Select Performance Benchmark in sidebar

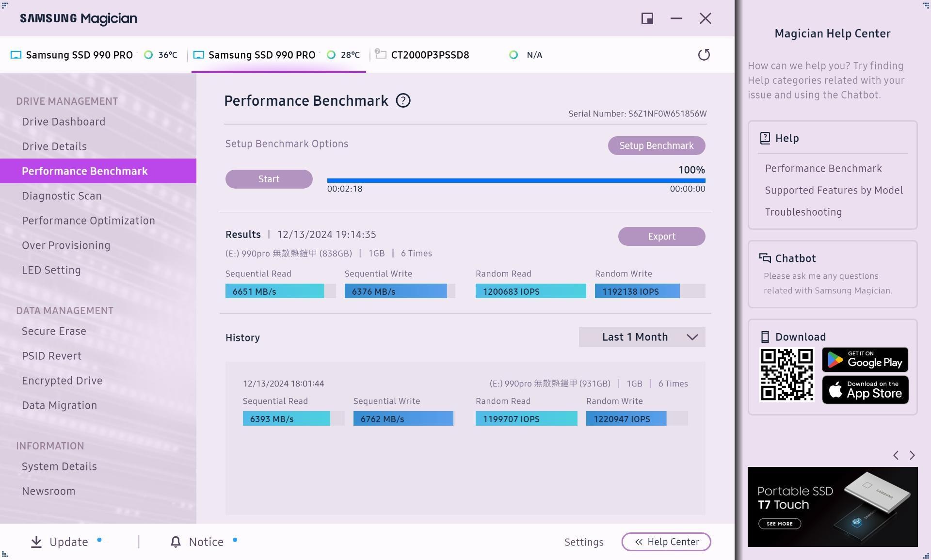98,171
